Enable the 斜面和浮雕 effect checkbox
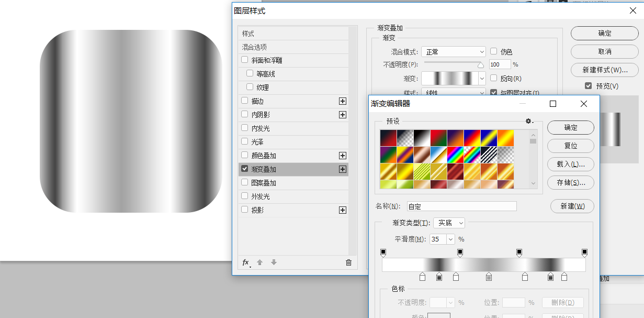 (244, 60)
